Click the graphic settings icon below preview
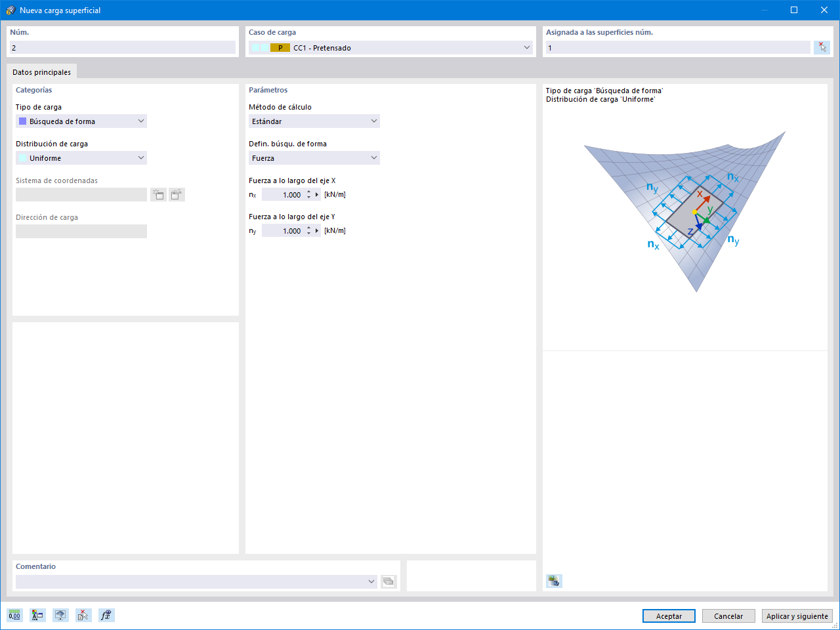 click(x=554, y=581)
